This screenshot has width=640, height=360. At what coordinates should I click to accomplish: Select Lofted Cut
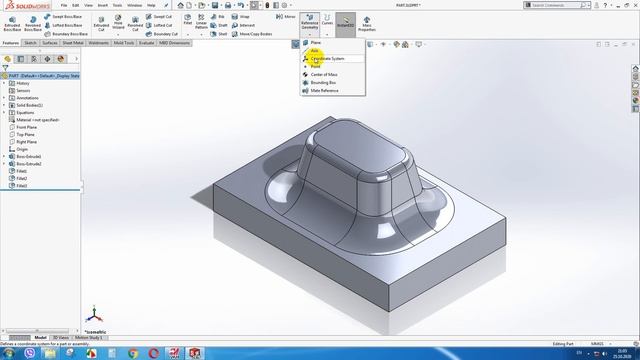(159, 25)
